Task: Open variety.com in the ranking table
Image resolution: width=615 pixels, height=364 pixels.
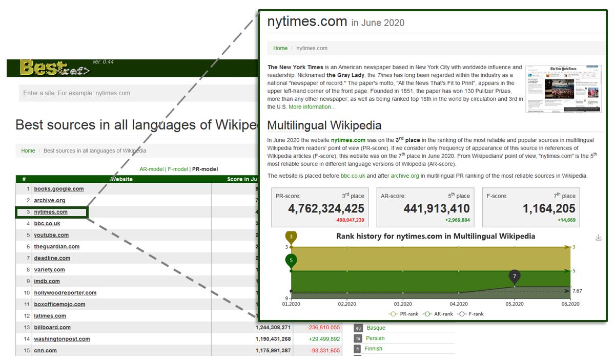Action: tap(49, 270)
